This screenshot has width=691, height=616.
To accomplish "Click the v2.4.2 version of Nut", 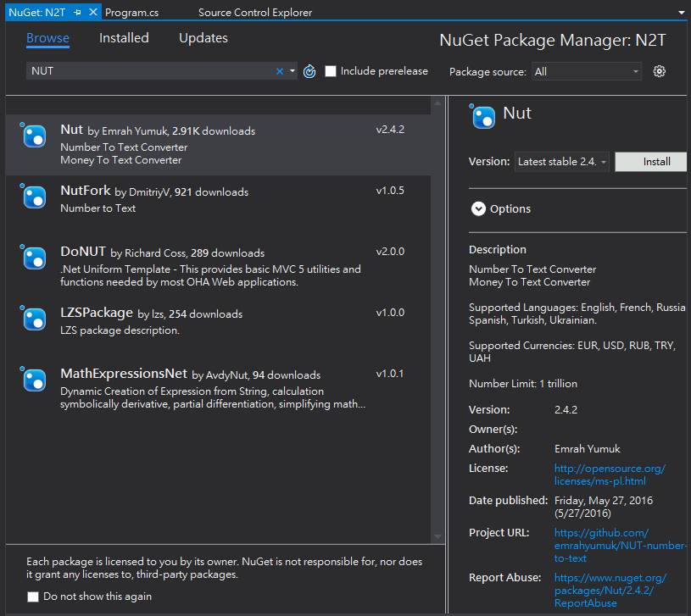I will click(x=390, y=130).
